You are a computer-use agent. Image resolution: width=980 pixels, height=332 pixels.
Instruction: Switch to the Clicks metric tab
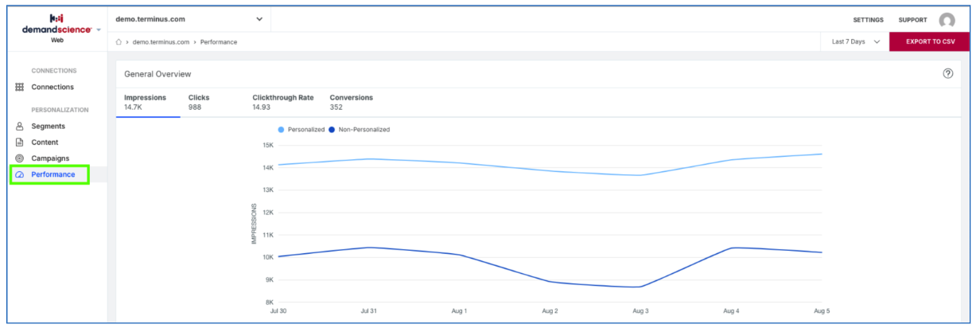click(199, 102)
